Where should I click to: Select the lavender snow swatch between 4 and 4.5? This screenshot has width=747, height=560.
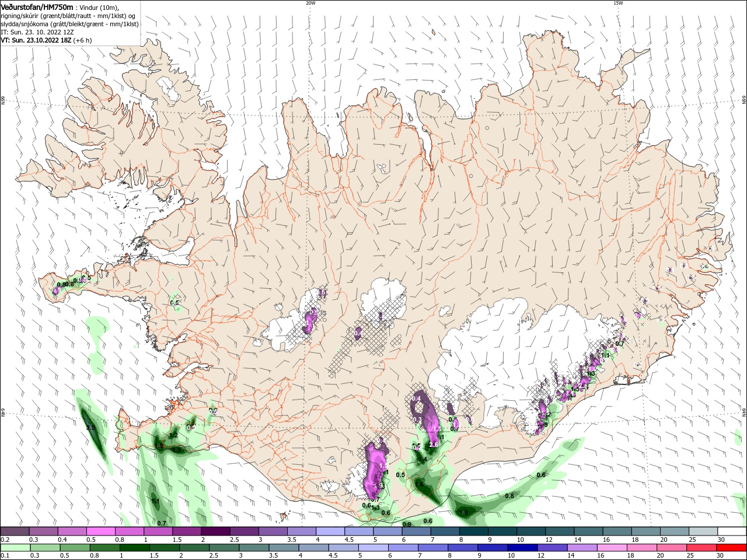[329, 531]
